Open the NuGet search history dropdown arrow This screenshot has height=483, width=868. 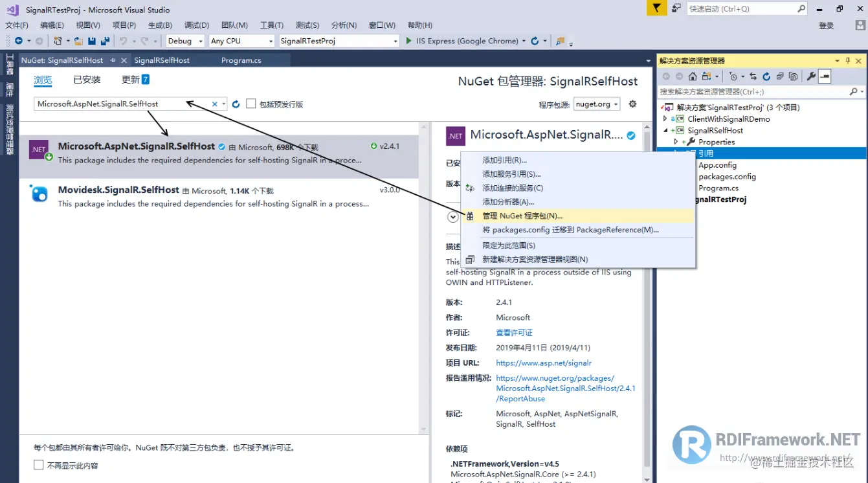pos(224,104)
